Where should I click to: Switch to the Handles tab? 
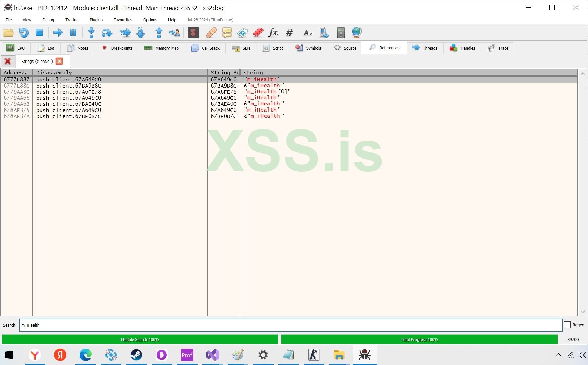pos(462,48)
